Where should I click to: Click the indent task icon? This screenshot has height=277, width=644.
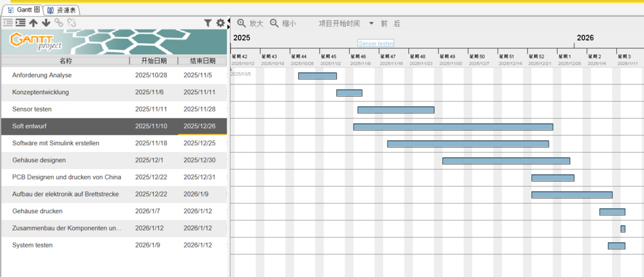(21, 23)
